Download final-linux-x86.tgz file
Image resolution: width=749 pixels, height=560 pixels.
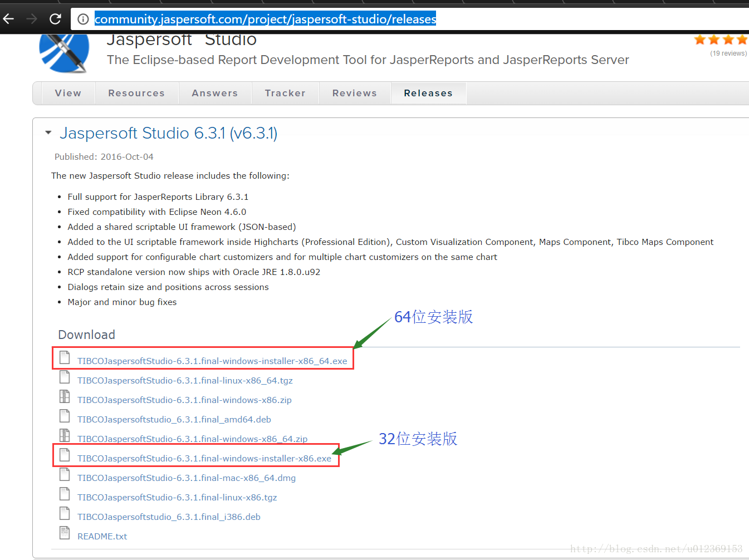click(x=177, y=498)
